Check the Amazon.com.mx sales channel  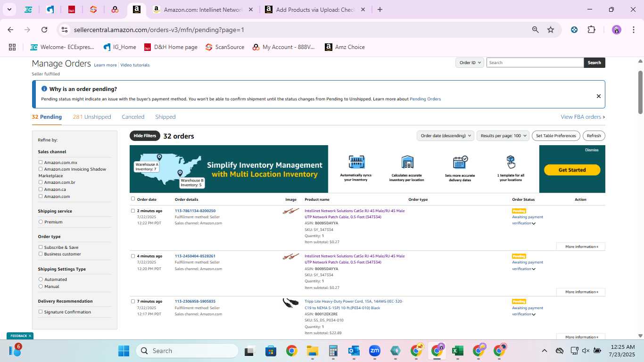[41, 162]
